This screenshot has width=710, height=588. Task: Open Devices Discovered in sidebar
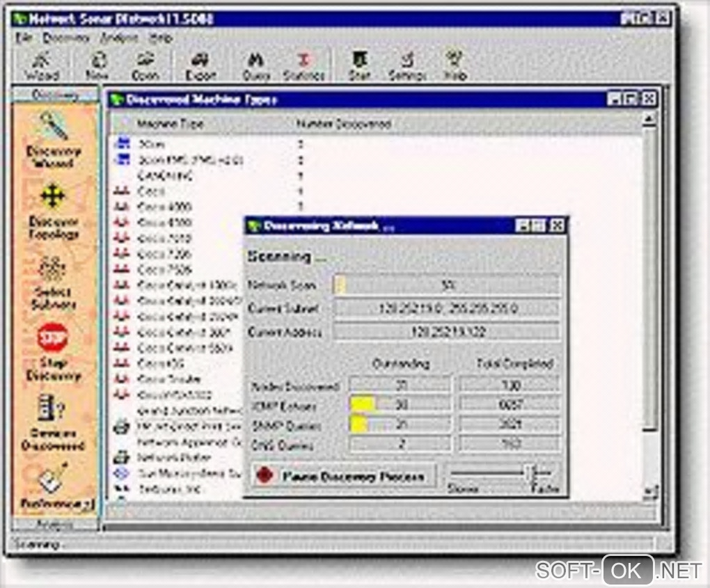[54, 423]
